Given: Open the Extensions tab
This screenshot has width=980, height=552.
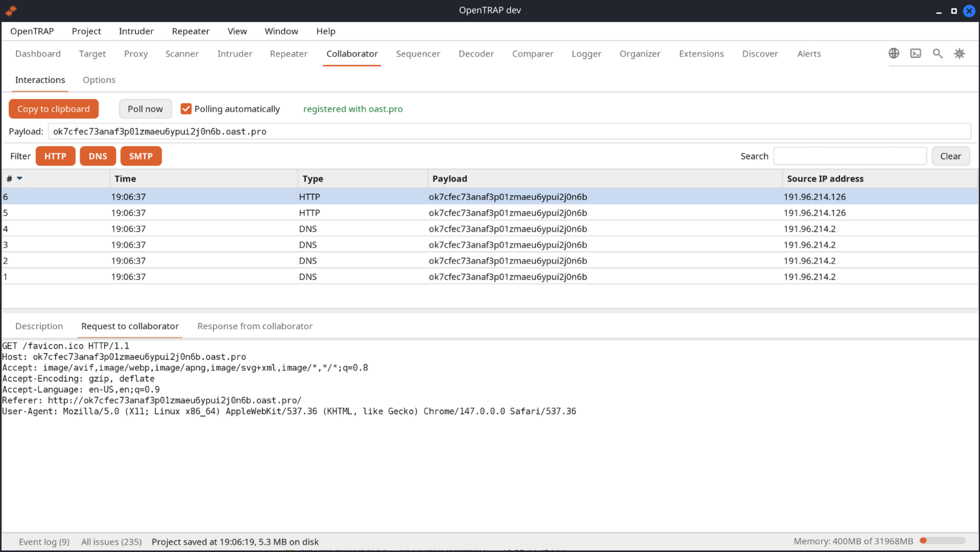Looking at the screenshot, I should tap(701, 54).
